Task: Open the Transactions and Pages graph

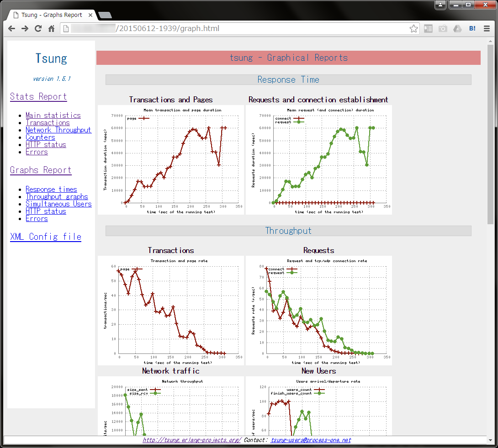Action: [x=170, y=160]
